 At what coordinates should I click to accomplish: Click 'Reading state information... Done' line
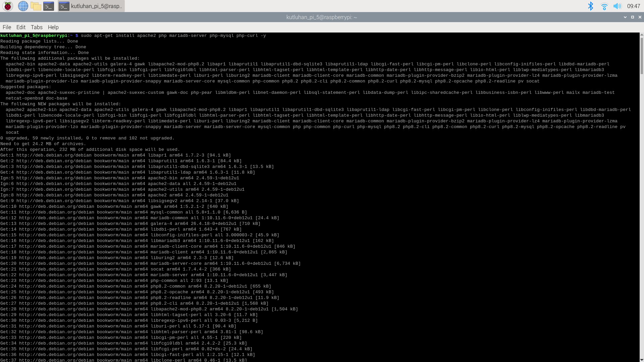45,53
